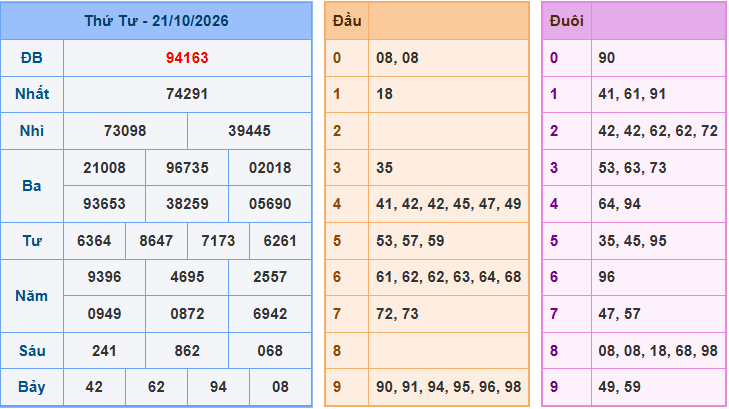The image size is (729, 409).
Task: Select the Ba prize label
Action: coord(32,186)
